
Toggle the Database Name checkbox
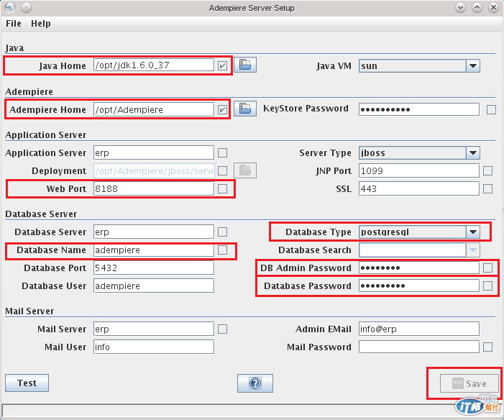(x=222, y=250)
